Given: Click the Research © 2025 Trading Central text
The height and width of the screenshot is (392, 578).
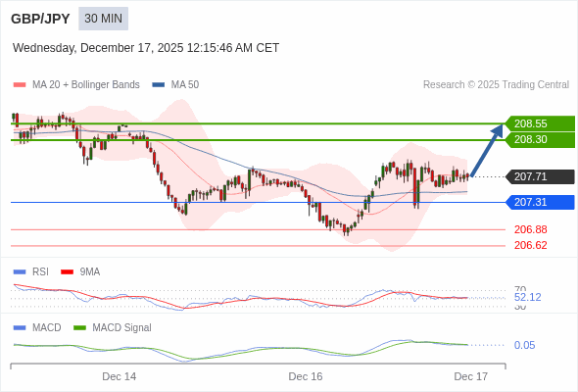Looking at the screenshot, I should click(496, 85).
